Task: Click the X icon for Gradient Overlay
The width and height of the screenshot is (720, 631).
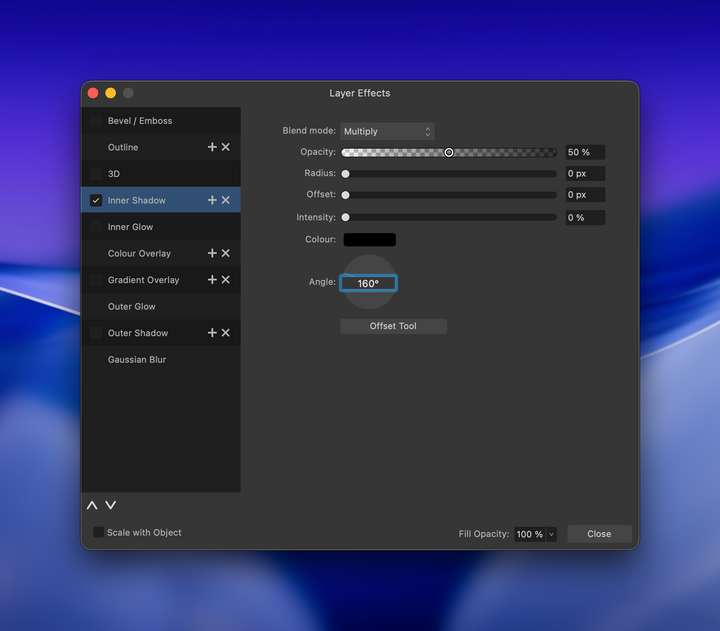Action: 226,280
